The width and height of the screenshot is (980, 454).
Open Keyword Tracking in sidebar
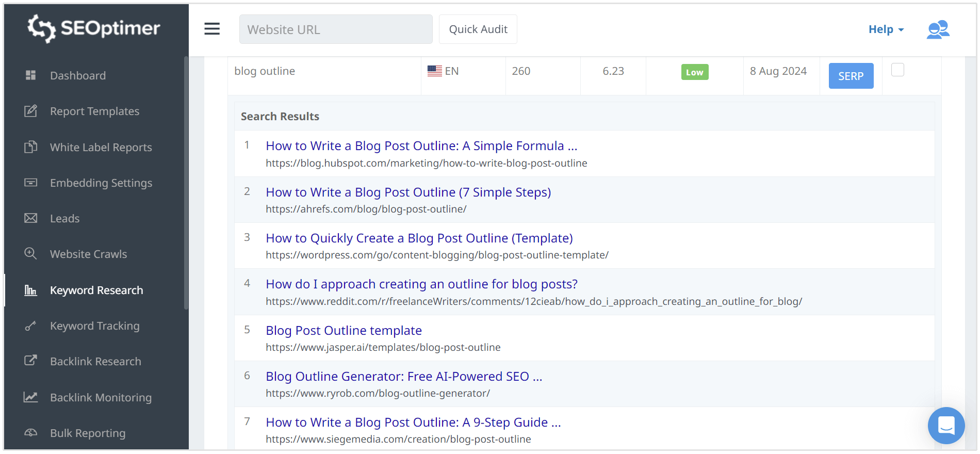(x=94, y=326)
